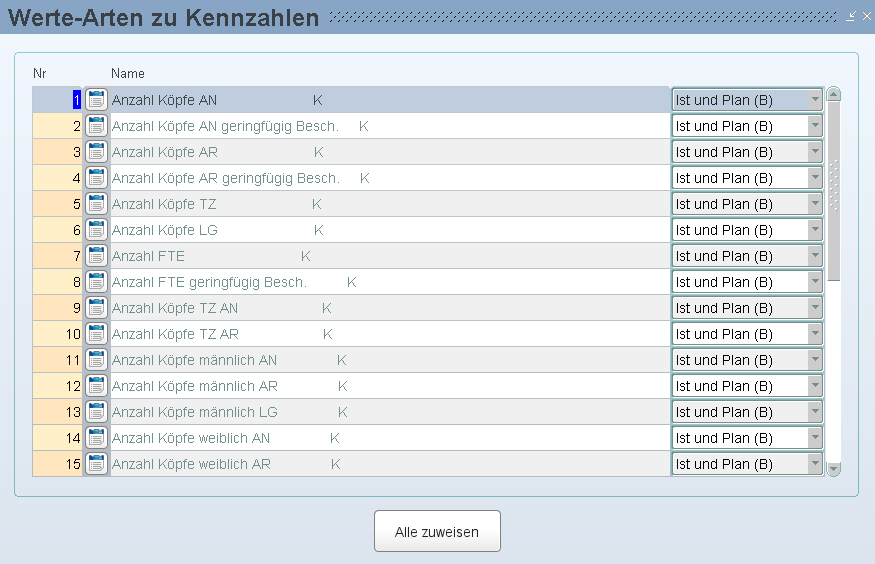Select the Nr field of row 1
This screenshot has height=564, width=875.
pos(58,100)
